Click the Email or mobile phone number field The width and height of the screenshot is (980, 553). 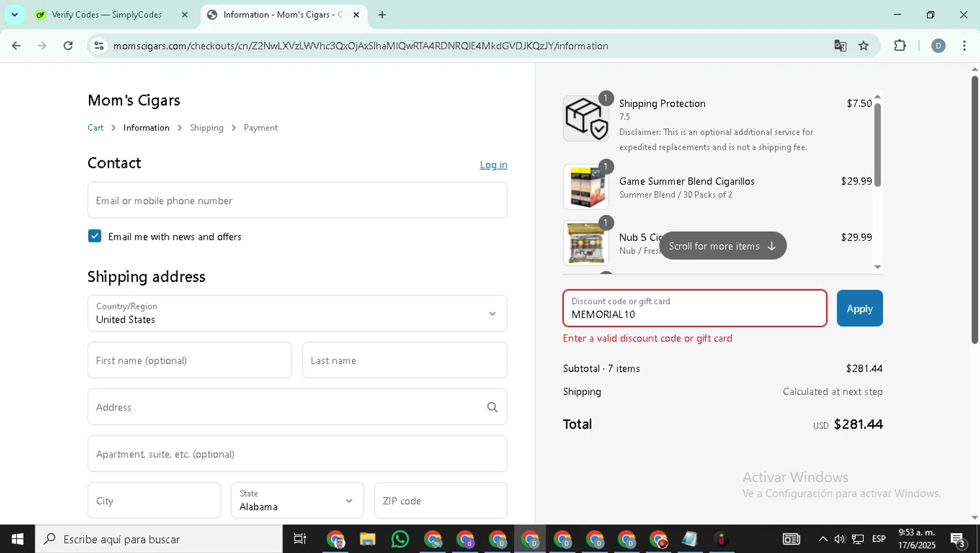297,200
